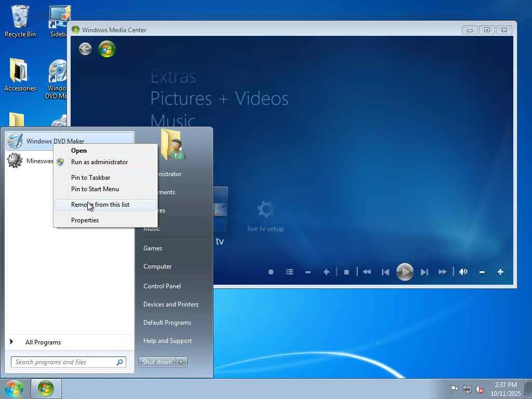
Task: Click the Shut down button
Action: pyautogui.click(x=157, y=362)
